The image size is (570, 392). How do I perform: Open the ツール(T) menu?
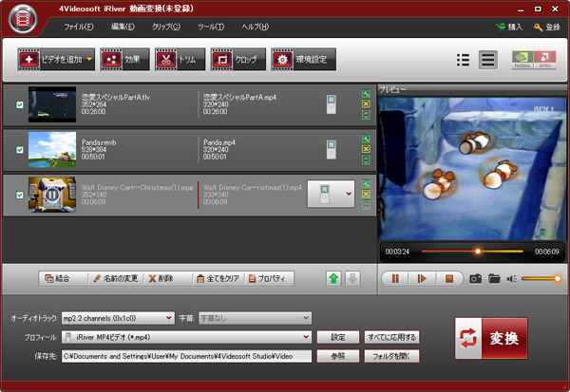(211, 27)
